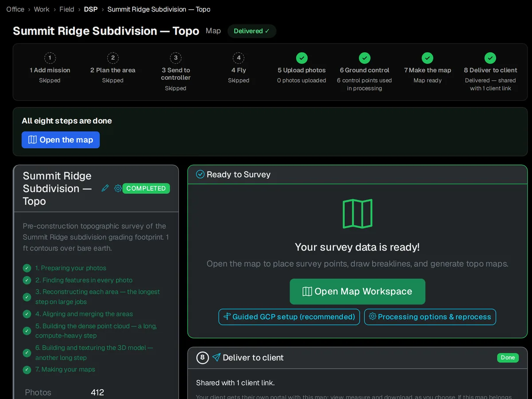532x399 pixels.
Task: Click the '6 Ground control' step label
Action: [x=364, y=70]
